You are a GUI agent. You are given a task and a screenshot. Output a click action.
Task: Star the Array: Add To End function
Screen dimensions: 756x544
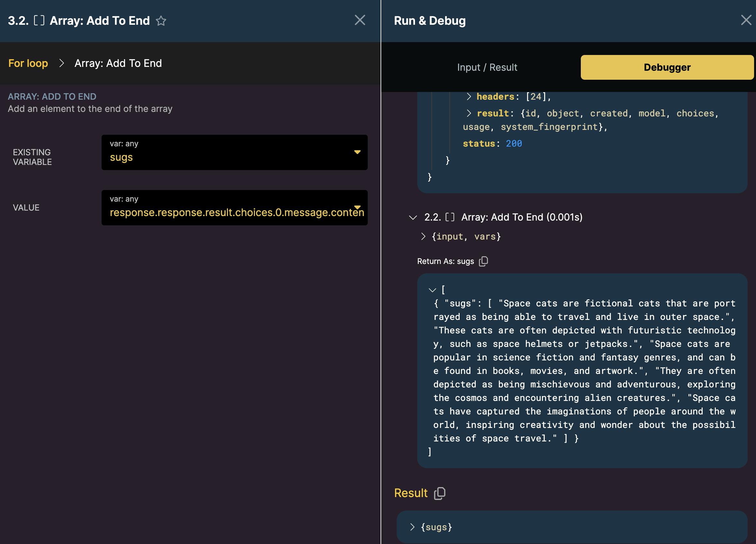pyautogui.click(x=161, y=21)
